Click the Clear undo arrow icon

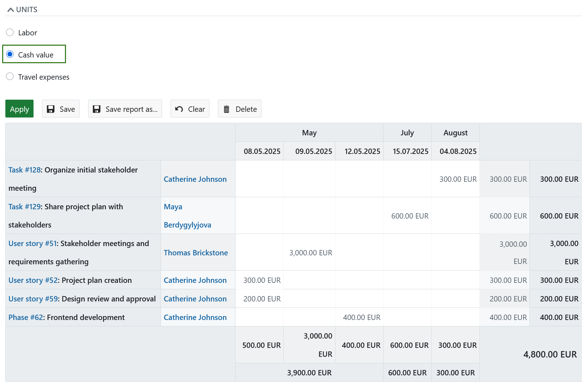pos(178,109)
